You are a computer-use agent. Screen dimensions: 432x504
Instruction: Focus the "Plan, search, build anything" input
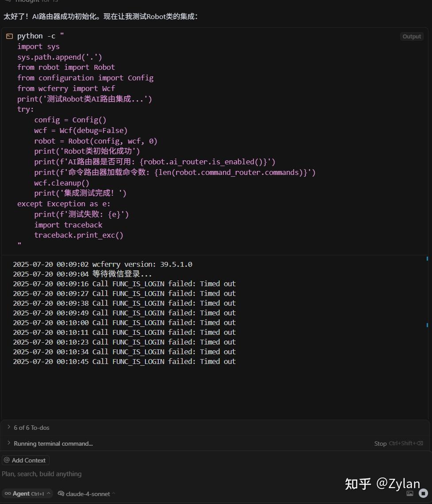coord(133,474)
